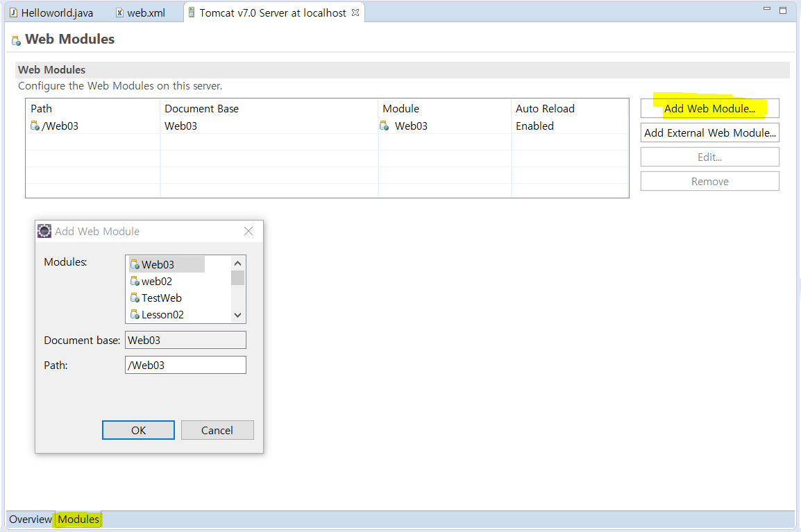Click the Web Modules header icon
The height and width of the screenshot is (532, 801).
point(17,40)
